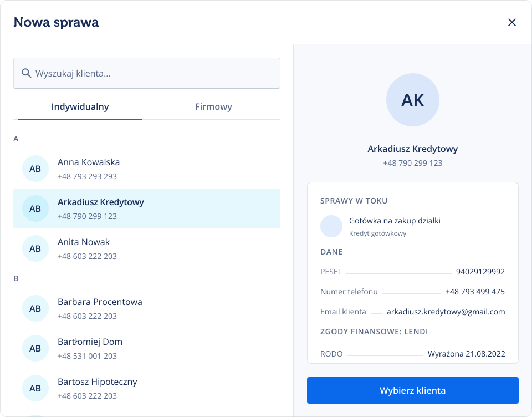Click the avatar beside Bartłomiej Dom
The height and width of the screenshot is (417, 532).
35,348
